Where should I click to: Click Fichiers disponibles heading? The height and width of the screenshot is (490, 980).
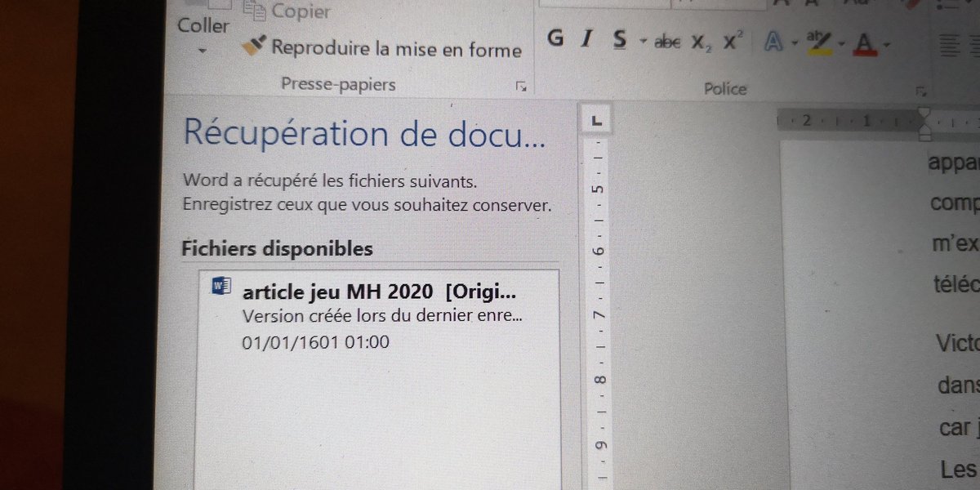point(278,248)
